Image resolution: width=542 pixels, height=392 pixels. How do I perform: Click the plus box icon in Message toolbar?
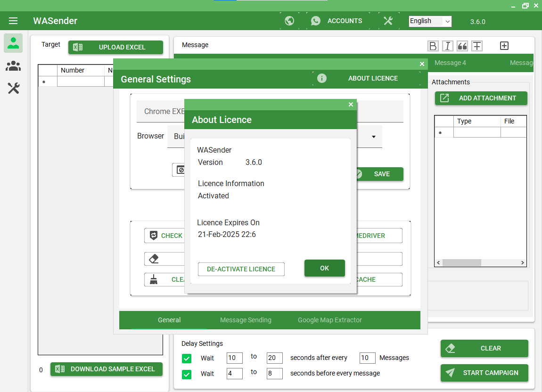point(504,46)
